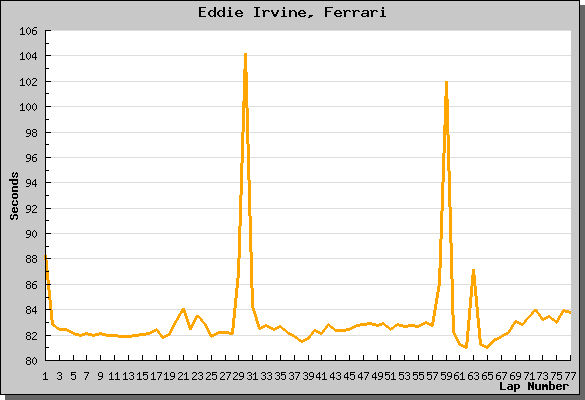Click the 82 value on the y-axis

(32, 335)
